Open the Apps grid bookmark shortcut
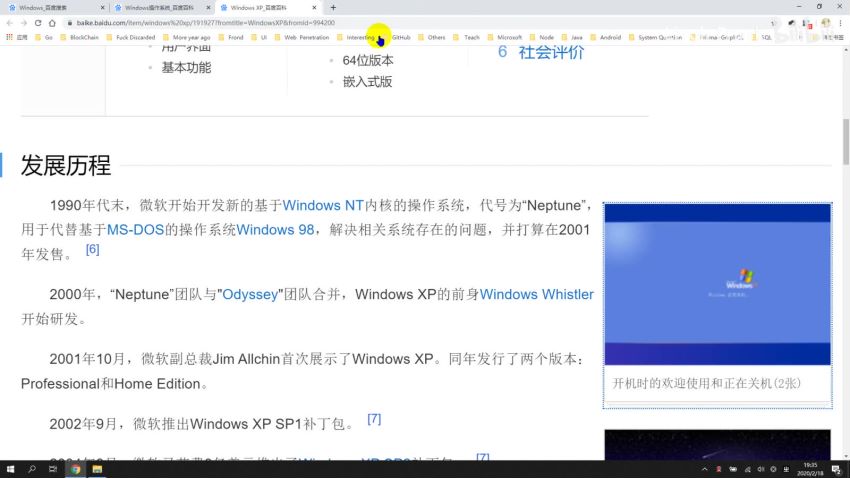The height and width of the screenshot is (478, 850). tap(16, 37)
